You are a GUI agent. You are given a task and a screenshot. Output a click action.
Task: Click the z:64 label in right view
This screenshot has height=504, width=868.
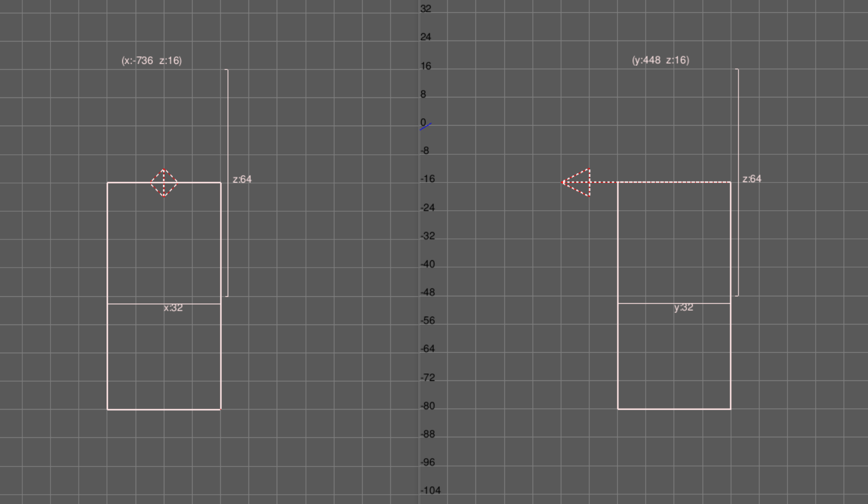coord(752,179)
